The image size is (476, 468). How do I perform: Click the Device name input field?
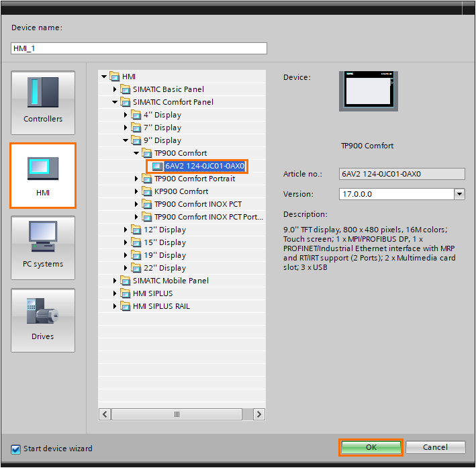pos(139,48)
